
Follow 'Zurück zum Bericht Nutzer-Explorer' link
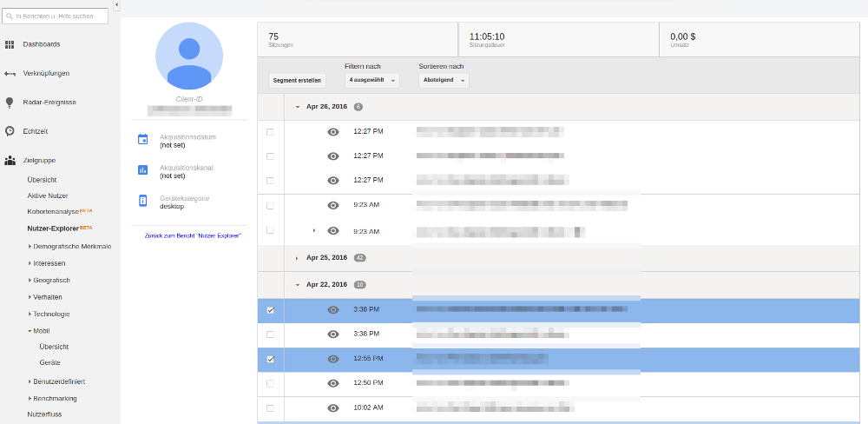pyautogui.click(x=193, y=236)
